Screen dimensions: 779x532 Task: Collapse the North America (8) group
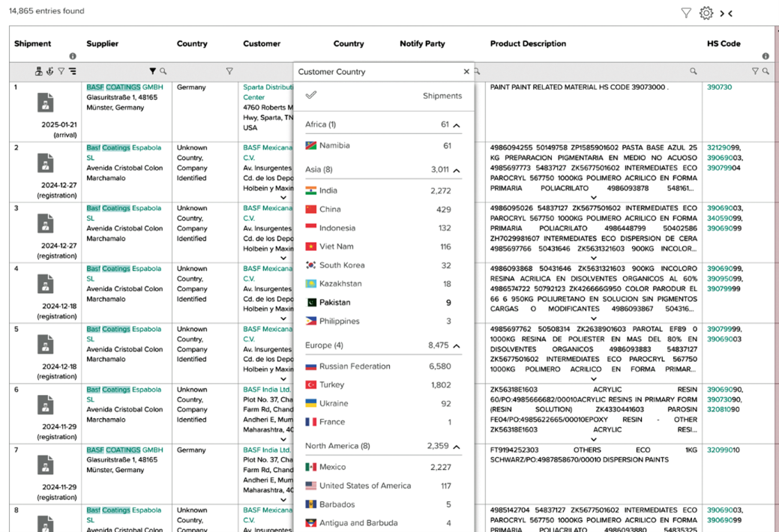tap(457, 447)
